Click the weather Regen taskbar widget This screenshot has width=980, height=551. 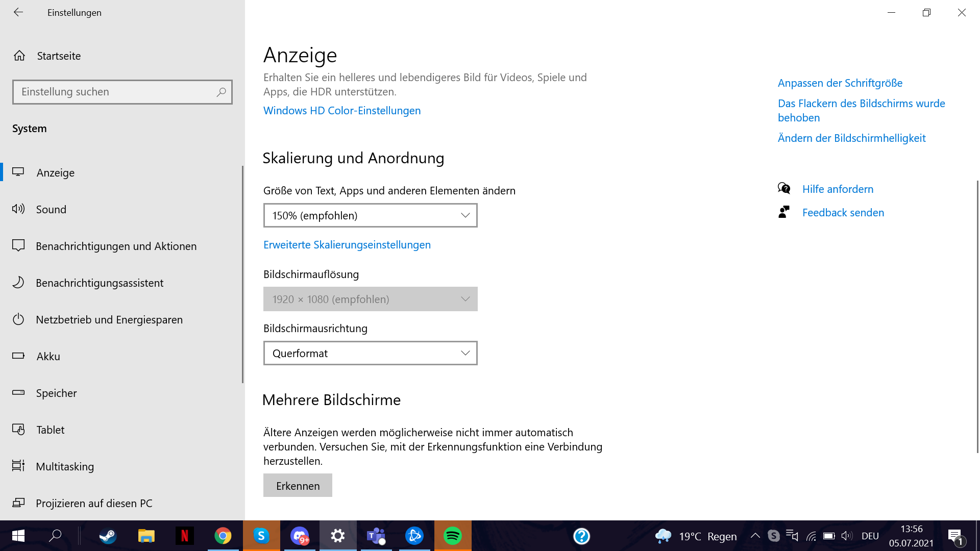pyautogui.click(x=697, y=536)
